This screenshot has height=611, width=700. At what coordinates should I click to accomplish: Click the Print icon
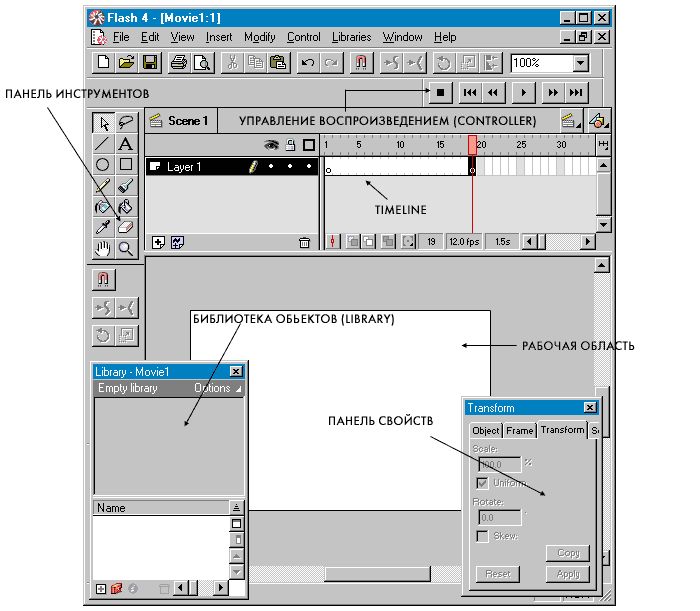click(x=179, y=62)
